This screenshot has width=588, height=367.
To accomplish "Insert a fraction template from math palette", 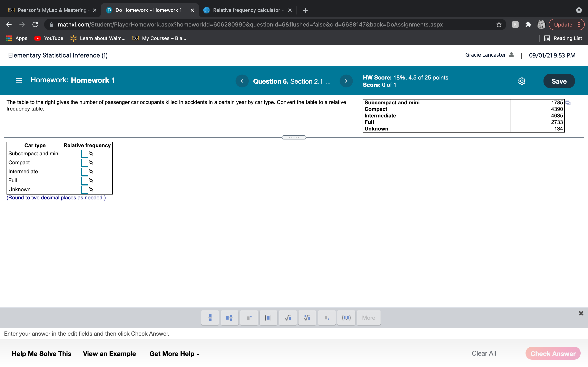I will pyautogui.click(x=210, y=318).
